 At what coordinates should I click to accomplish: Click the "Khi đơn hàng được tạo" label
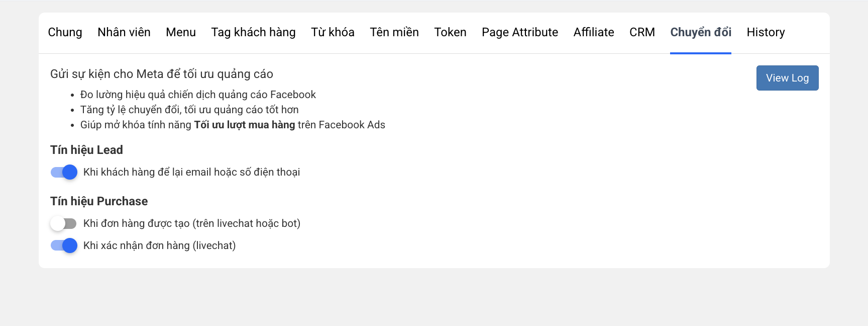tap(191, 223)
